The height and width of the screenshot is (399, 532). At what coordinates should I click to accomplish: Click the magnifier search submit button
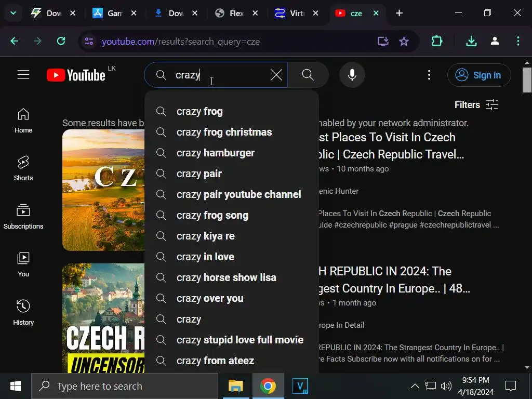tap(308, 75)
